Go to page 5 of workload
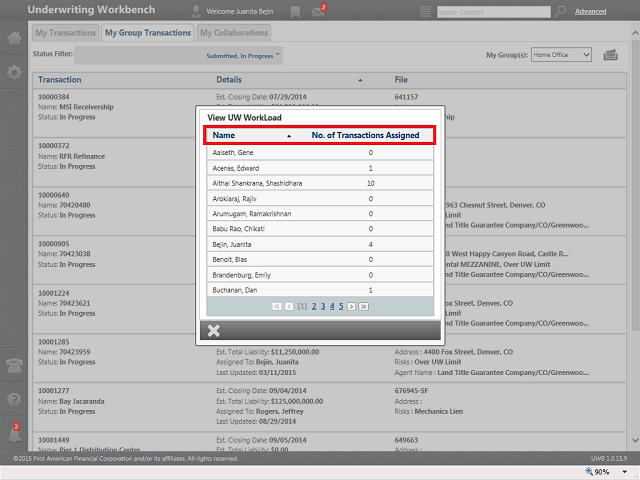This screenshot has width=640, height=480. (x=341, y=306)
